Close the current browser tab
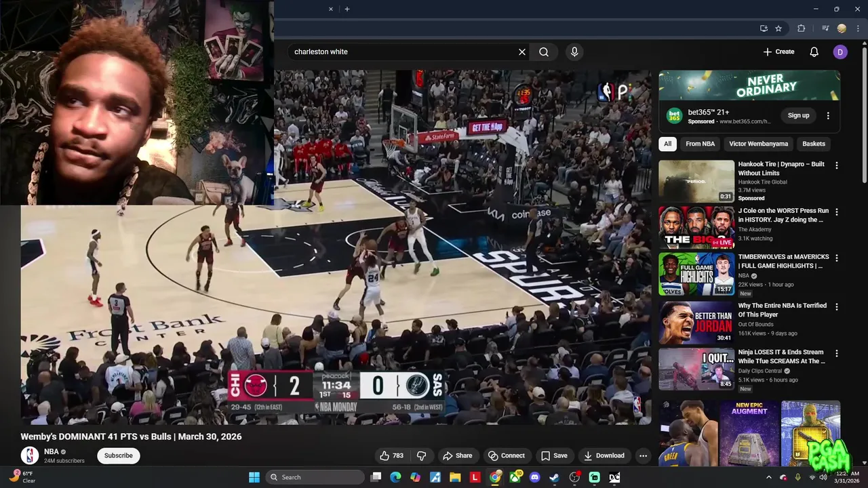Image resolution: width=868 pixels, height=488 pixels. 331,9
